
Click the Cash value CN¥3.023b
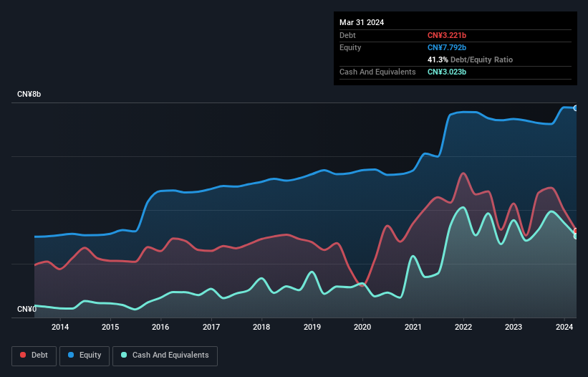coord(447,72)
